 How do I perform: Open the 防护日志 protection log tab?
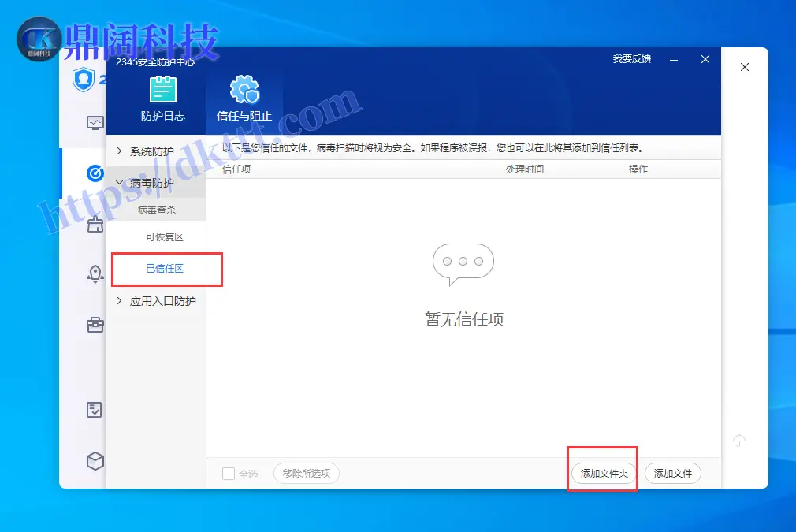tap(163, 99)
